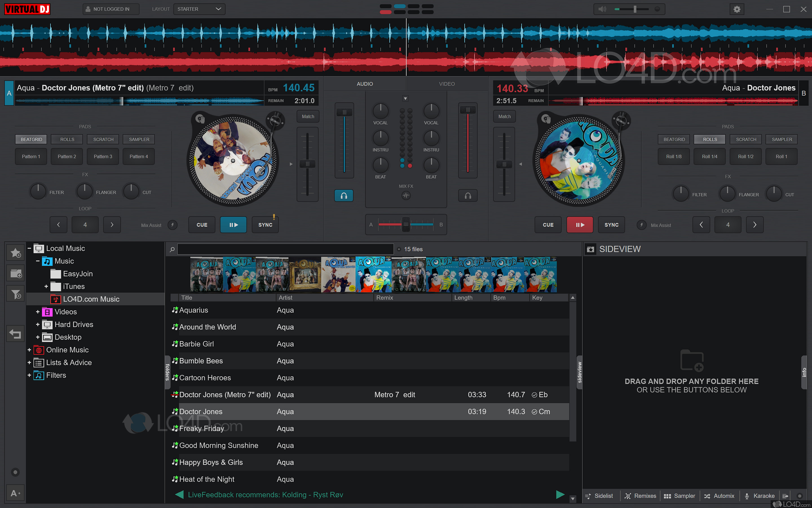This screenshot has width=812, height=508.
Task: Toggle deck A headphone cue button
Action: coord(344,196)
